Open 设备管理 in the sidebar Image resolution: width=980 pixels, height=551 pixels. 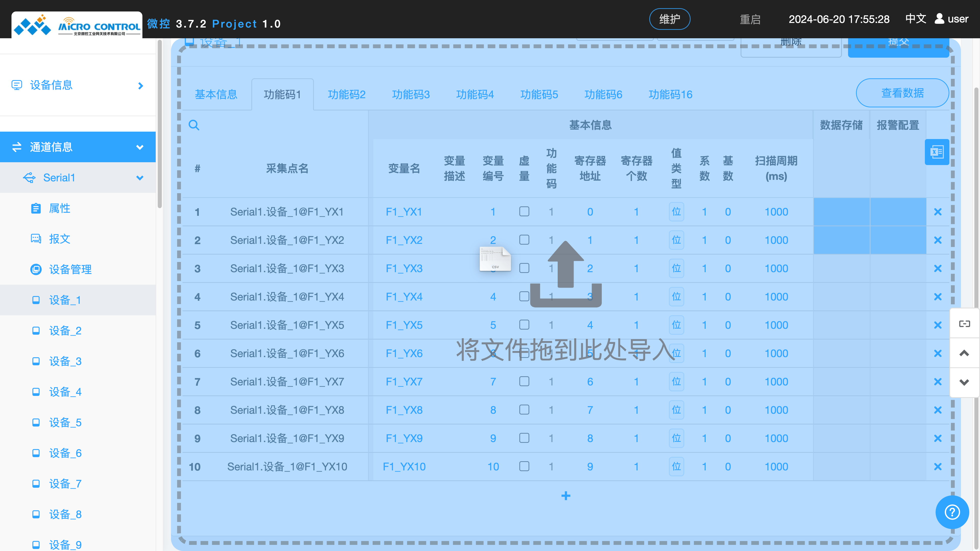[70, 269]
